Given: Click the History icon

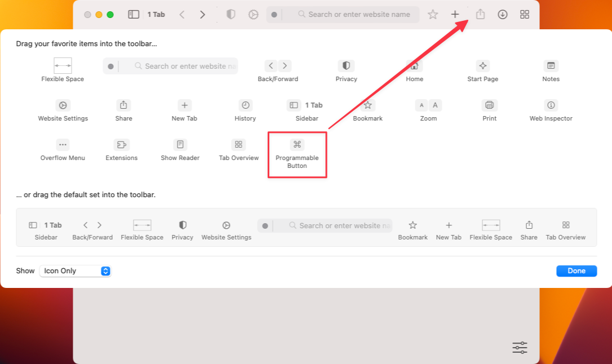Looking at the screenshot, I should click(x=245, y=105).
